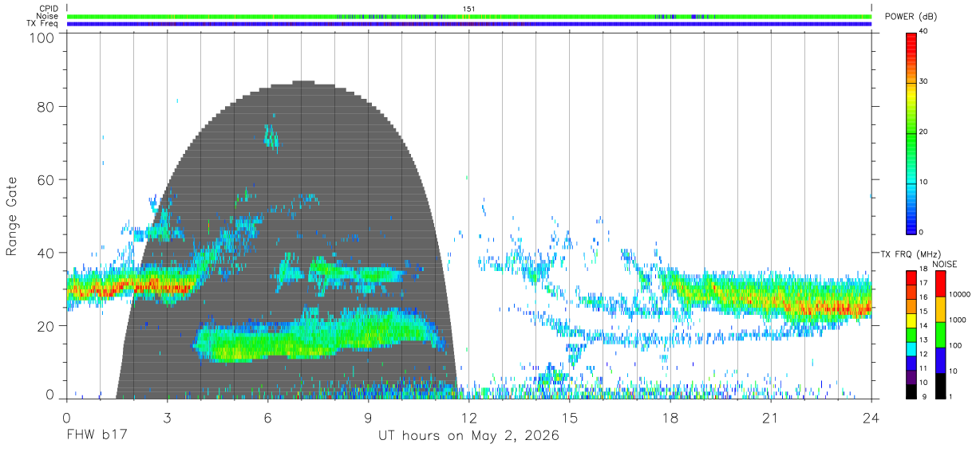
Task: Click the UT hour tick '9'
Action: pos(369,418)
